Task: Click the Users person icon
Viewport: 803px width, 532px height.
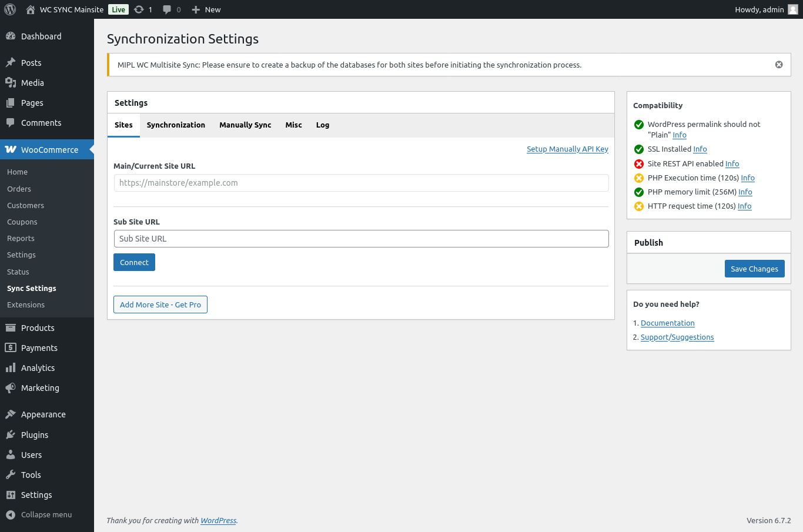Action: tap(11, 455)
